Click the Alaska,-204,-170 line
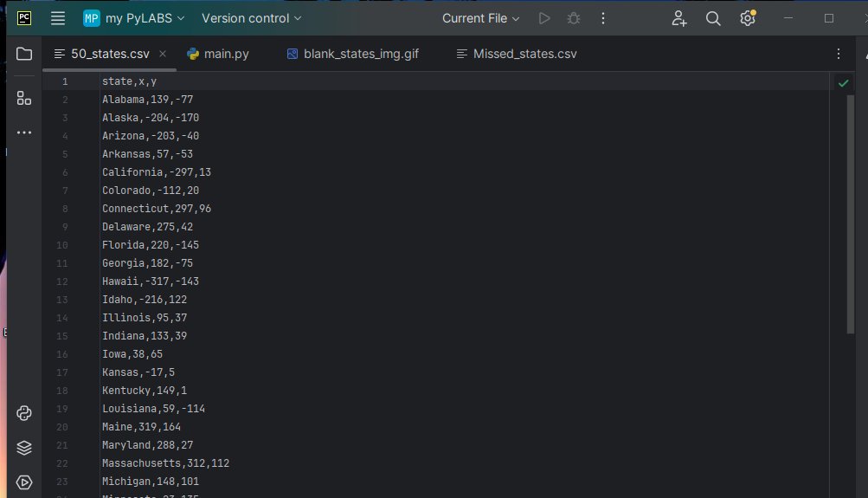 pos(150,118)
